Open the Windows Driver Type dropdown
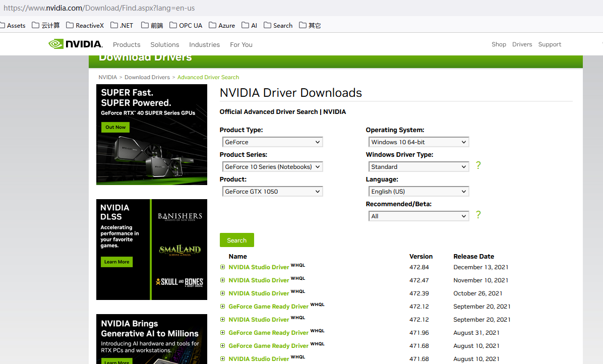Image resolution: width=603 pixels, height=364 pixels. (418, 166)
